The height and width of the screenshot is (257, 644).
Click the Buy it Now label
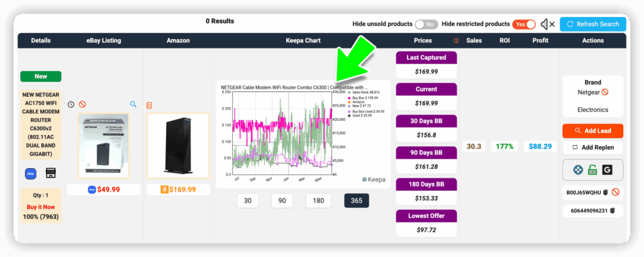click(x=41, y=207)
